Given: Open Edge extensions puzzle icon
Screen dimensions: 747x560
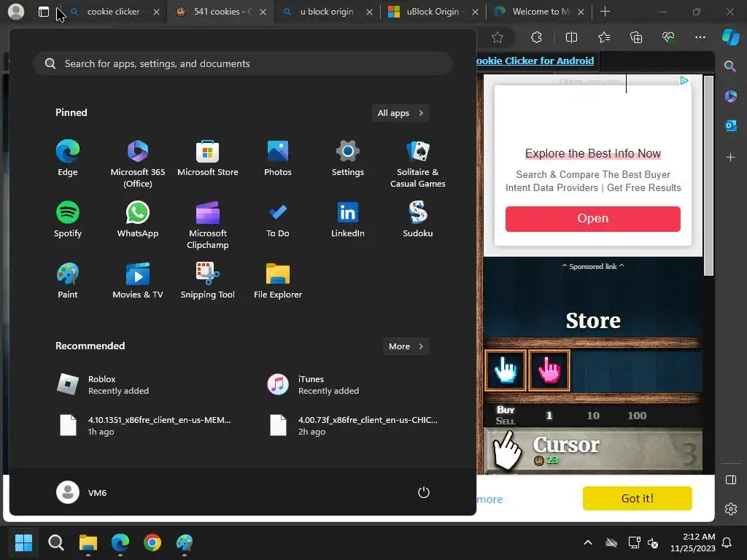Looking at the screenshot, I should click(x=536, y=37).
